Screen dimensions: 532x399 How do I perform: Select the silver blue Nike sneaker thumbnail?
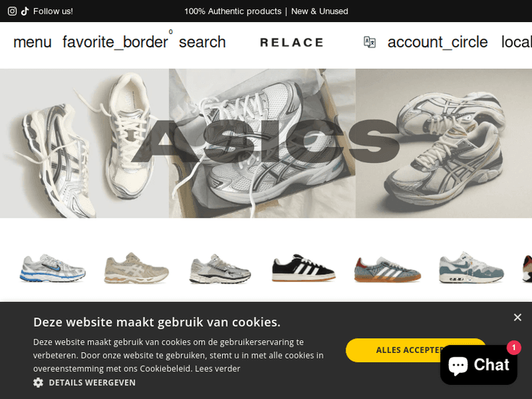[x=52, y=268]
